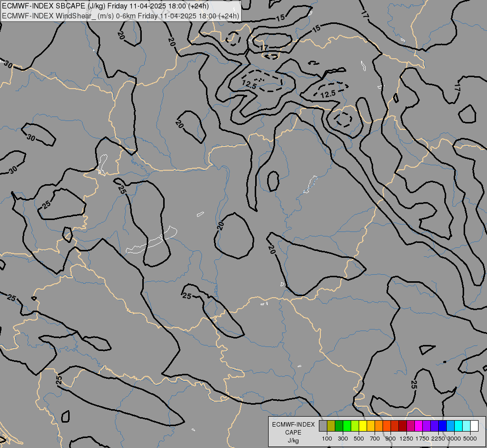Click the J/kg unit in legend box
Image resolution: width=487 pixels, height=448 pixels.
pyautogui.click(x=293, y=441)
